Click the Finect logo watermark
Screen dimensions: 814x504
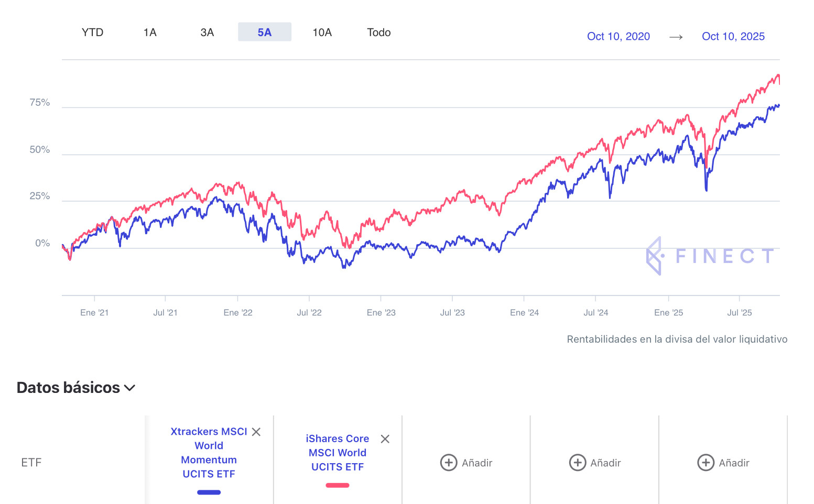tap(710, 256)
